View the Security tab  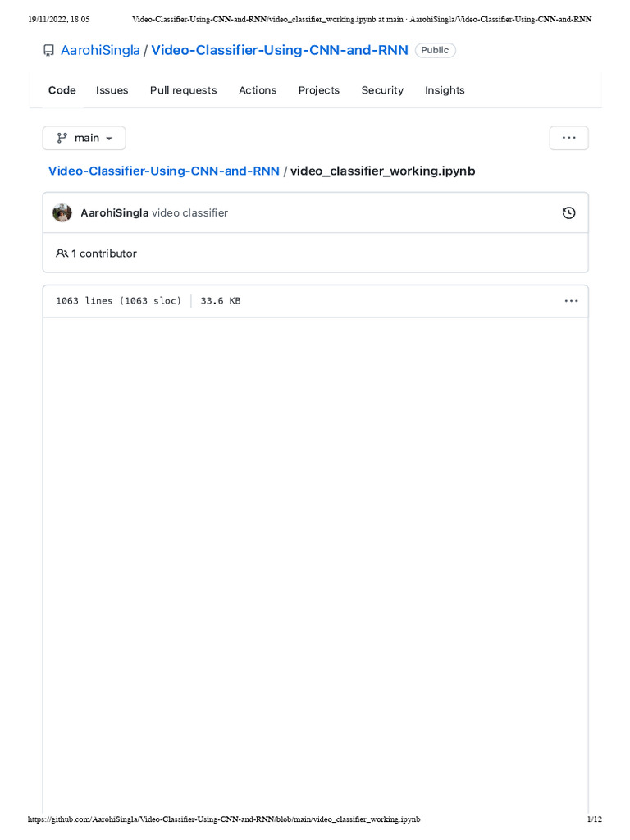(382, 90)
